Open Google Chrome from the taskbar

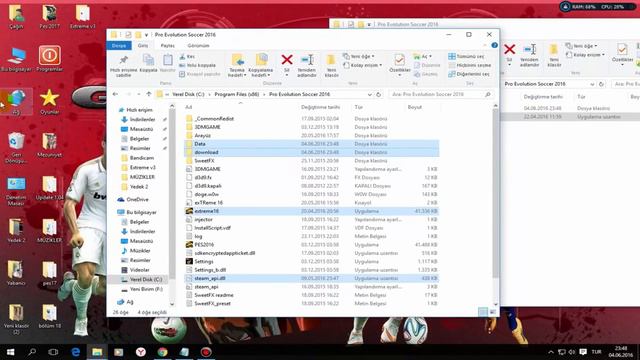tap(162, 352)
